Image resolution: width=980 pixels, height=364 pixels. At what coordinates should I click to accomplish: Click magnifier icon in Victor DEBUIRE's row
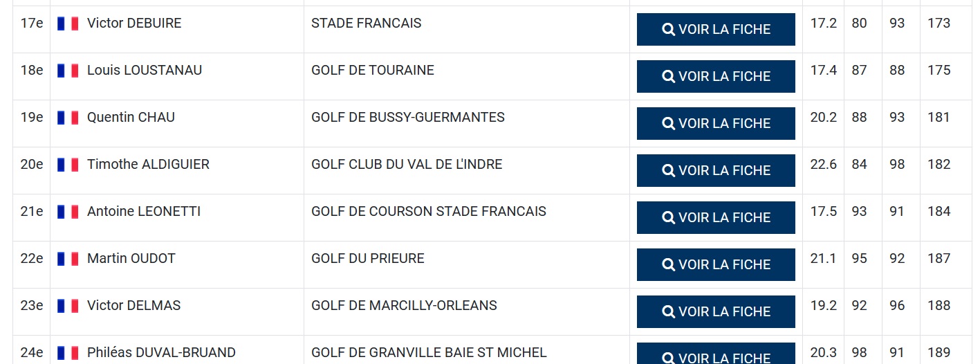[668, 30]
